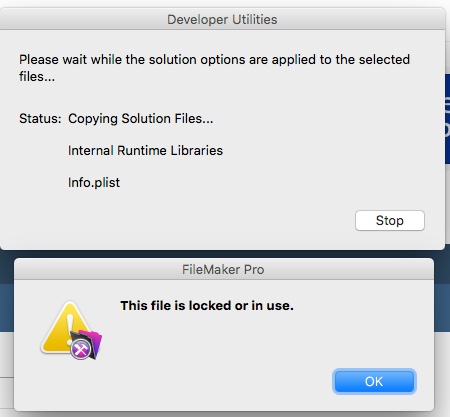Click the Developer Utilities title bar
Viewport: 450px width, 417px height.
(222, 19)
